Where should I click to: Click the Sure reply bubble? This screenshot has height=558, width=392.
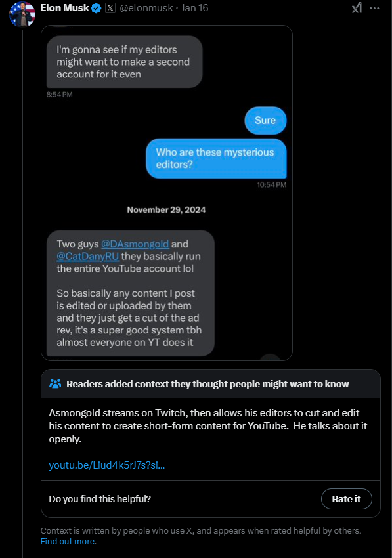[265, 120]
